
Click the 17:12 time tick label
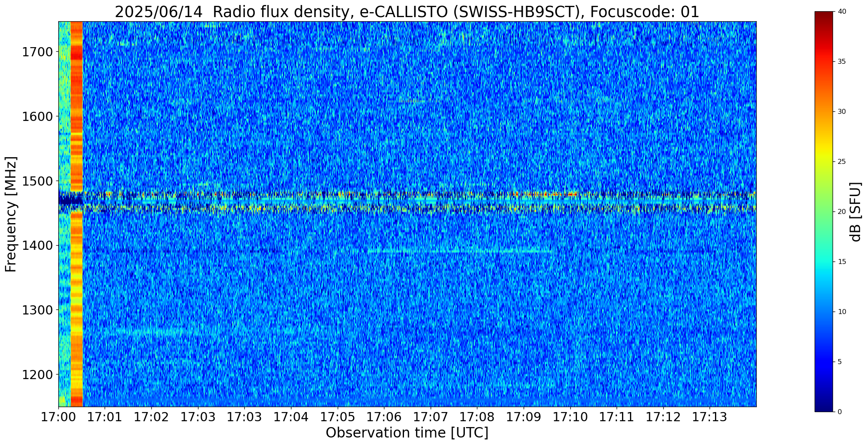pyautogui.click(x=663, y=417)
